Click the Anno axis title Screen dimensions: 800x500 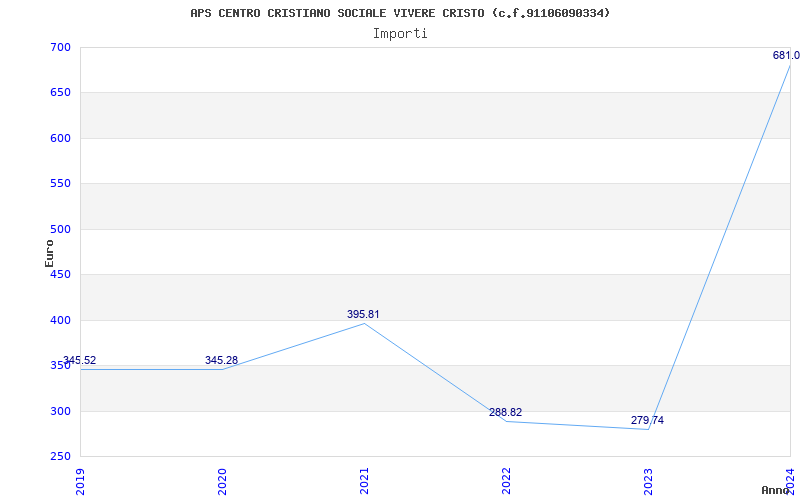pyautogui.click(x=776, y=490)
